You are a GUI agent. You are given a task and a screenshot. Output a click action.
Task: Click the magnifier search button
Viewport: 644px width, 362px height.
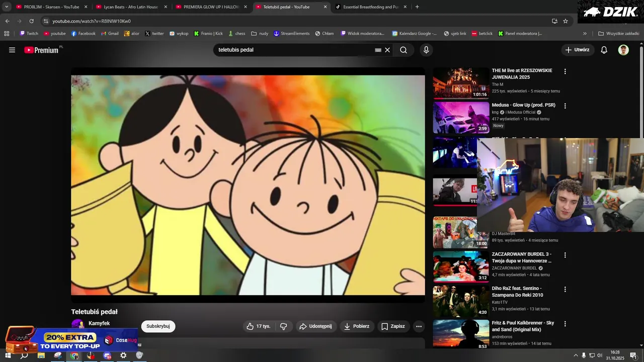click(404, 50)
